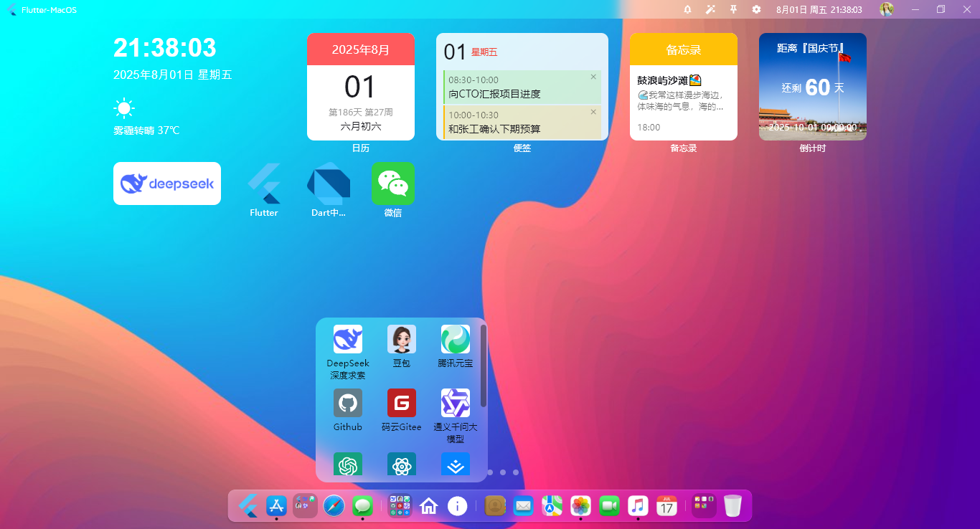Open DeepSeek 深度求索 from the folder
This screenshot has height=529, width=980.
tap(347, 338)
